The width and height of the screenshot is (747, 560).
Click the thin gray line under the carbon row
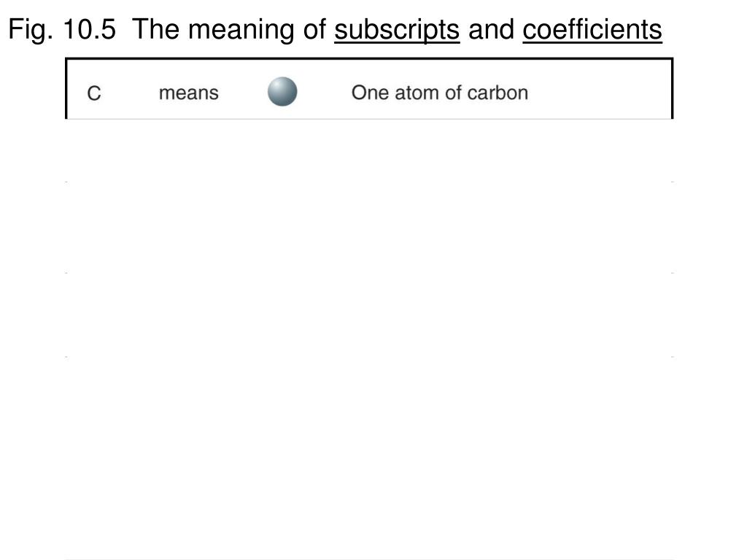pos(368,119)
